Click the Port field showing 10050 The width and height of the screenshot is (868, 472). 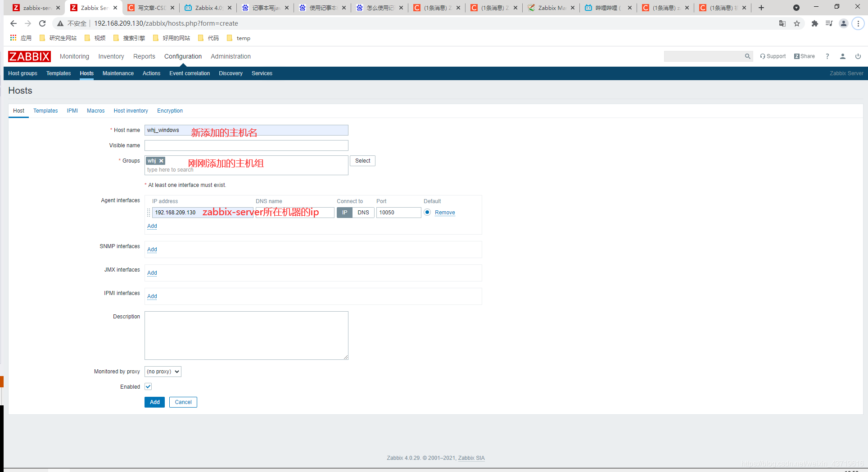399,213
